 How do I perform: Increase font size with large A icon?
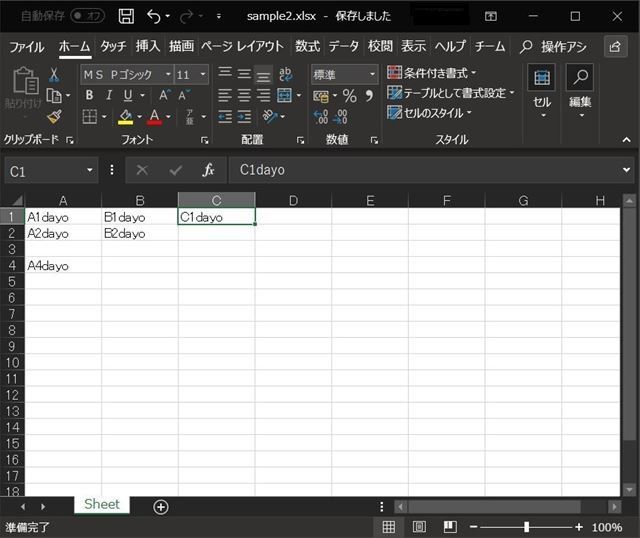(164, 96)
